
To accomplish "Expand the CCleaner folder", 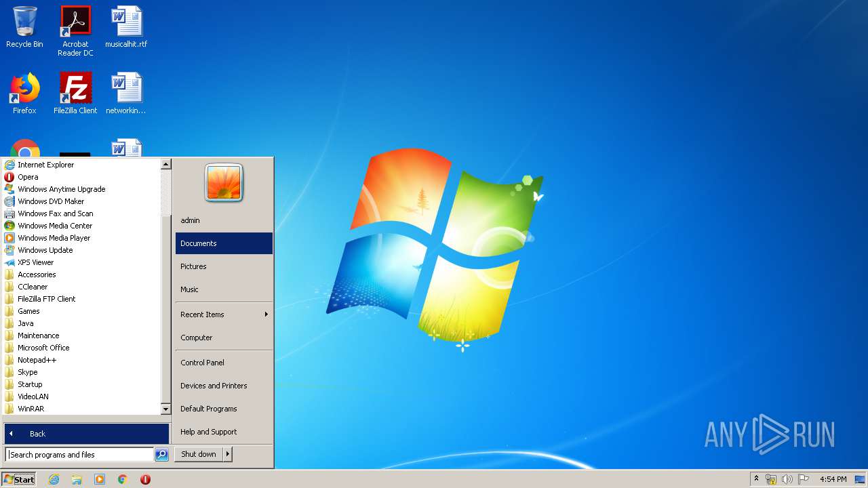I will click(81, 287).
